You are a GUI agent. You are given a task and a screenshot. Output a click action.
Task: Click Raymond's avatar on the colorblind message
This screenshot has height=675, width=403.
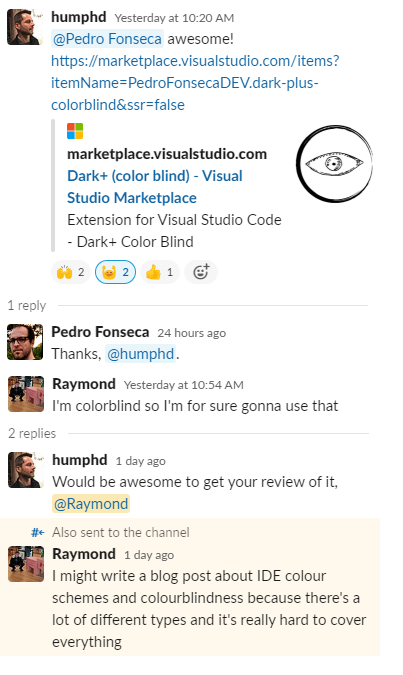[26, 394]
